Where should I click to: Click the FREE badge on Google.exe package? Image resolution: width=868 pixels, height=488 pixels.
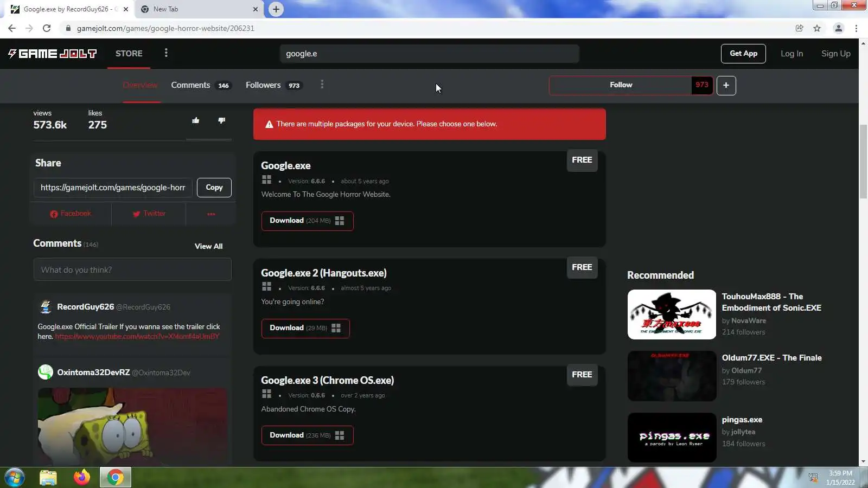pos(582,160)
